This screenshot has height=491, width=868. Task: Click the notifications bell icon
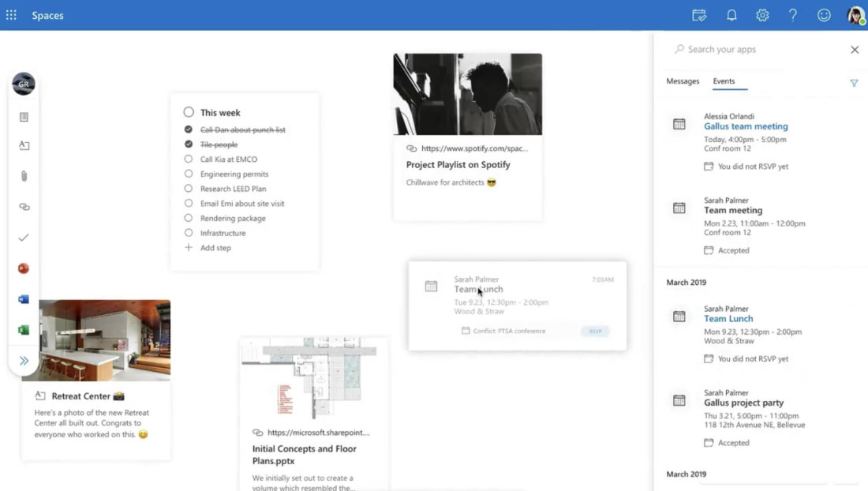pyautogui.click(x=731, y=15)
